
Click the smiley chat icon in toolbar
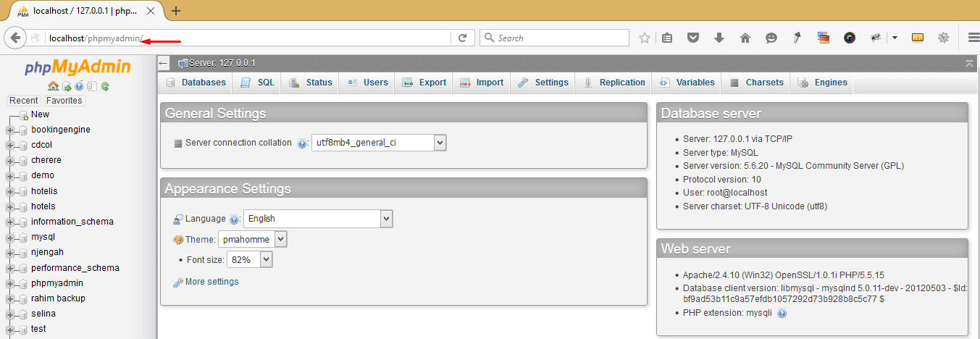771,38
